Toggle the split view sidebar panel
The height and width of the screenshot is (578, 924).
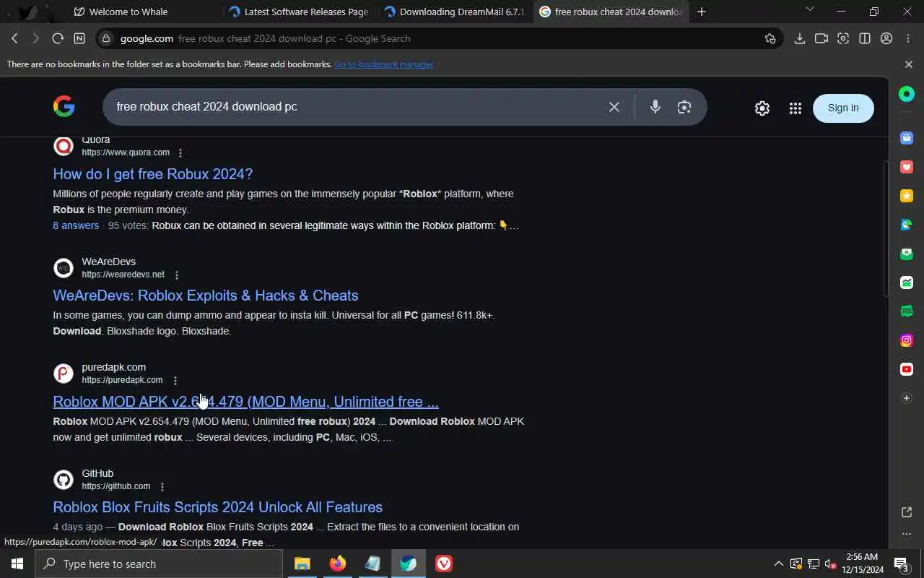coord(865,38)
